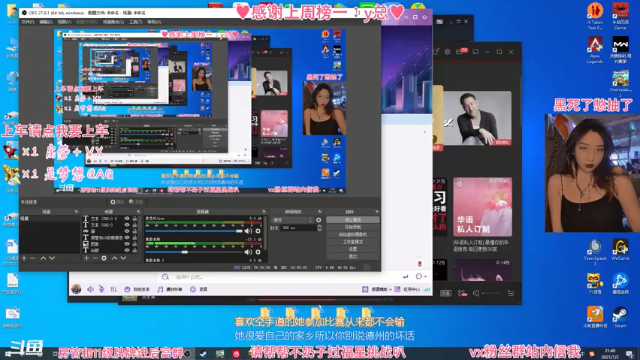Hide the top text source via eye icon
This screenshot has width=640, height=360.
(127, 218)
